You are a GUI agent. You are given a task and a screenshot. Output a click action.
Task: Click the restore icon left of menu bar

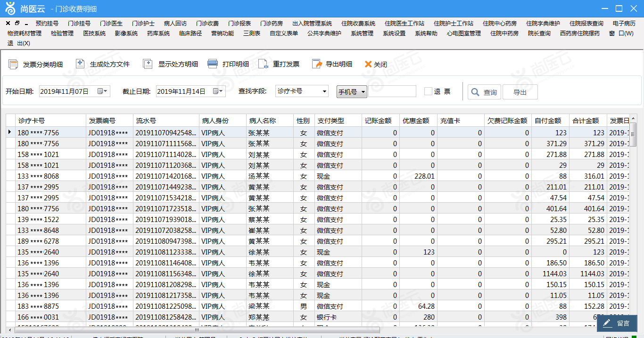(x=17, y=23)
